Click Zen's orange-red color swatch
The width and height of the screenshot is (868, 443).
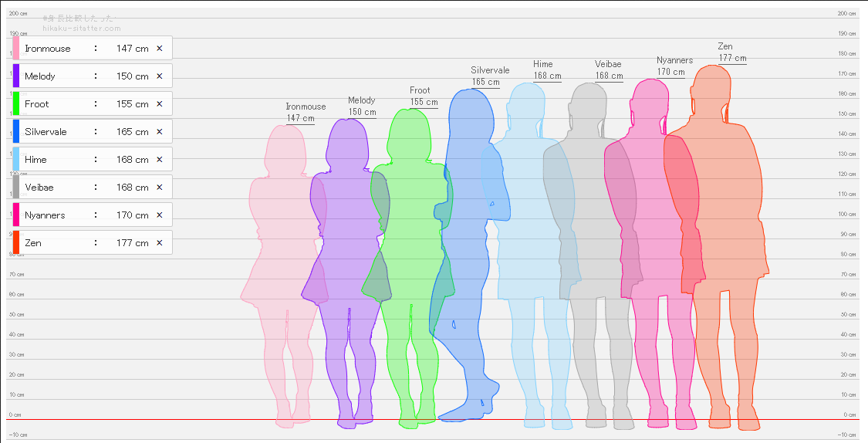tap(16, 242)
